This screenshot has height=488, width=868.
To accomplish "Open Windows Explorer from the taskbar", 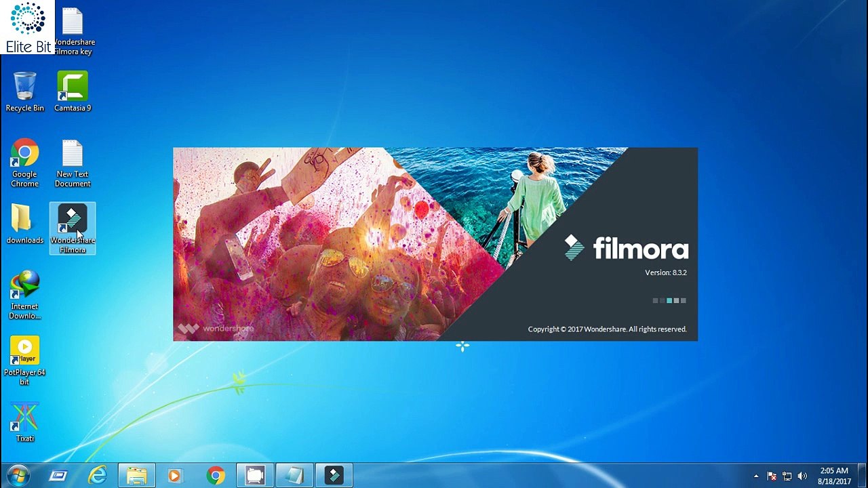I will click(137, 476).
